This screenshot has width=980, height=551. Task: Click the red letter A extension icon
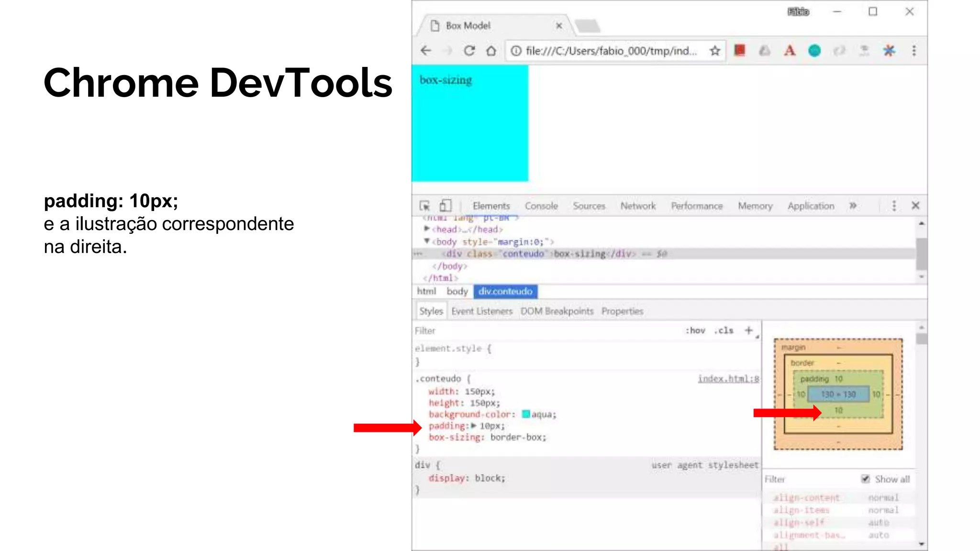pyautogui.click(x=790, y=50)
